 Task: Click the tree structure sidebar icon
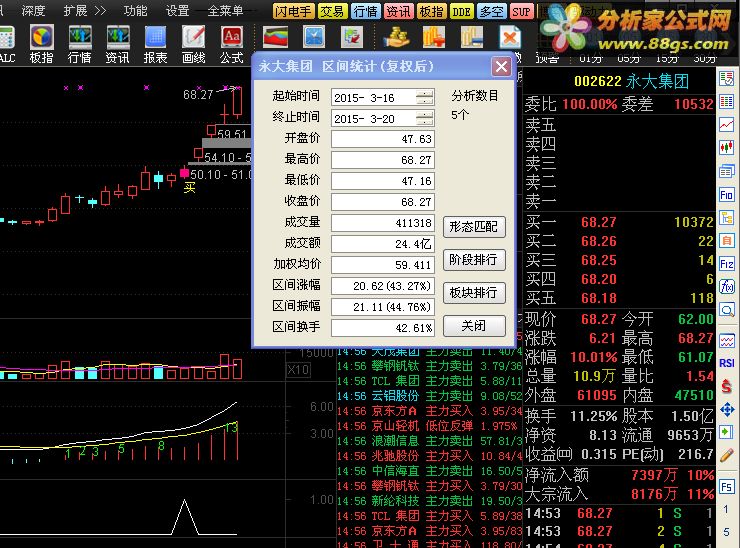pyautogui.click(x=727, y=218)
